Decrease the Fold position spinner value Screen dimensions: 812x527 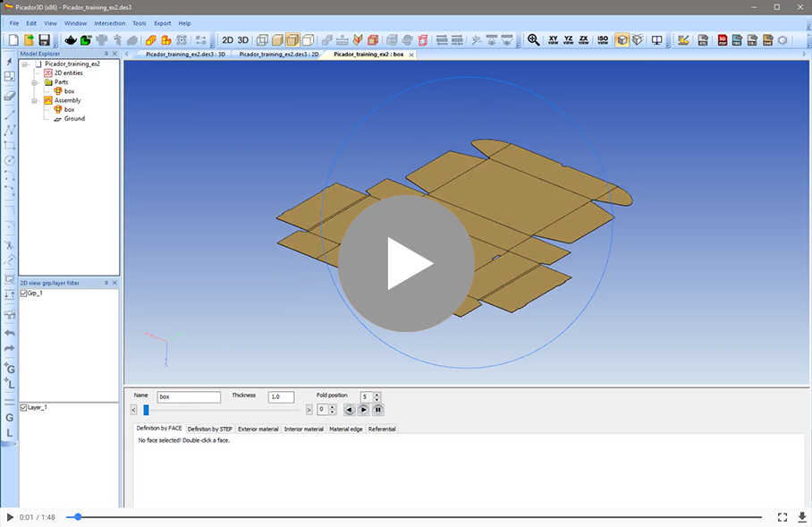click(377, 400)
